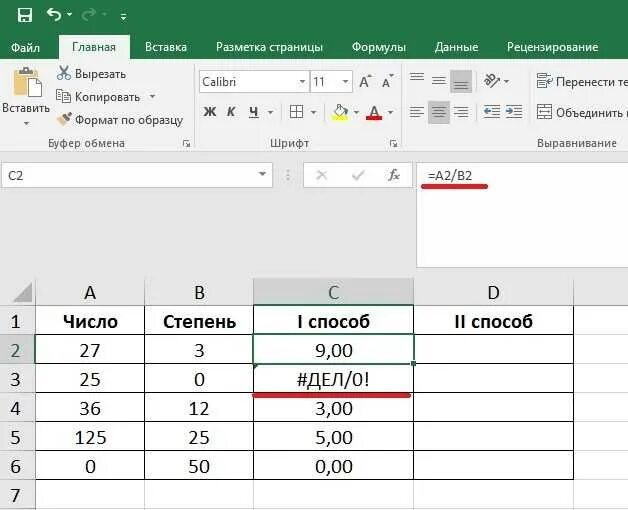Screen dimensions: 628x510
Task: Confirm entry with checkmark icon
Action: tap(358, 175)
